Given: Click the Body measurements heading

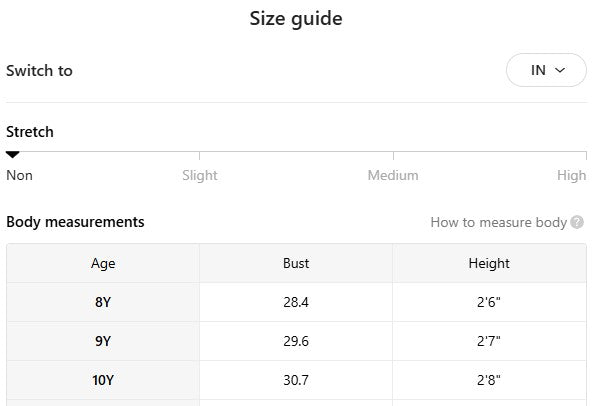Looking at the screenshot, I should tap(75, 222).
